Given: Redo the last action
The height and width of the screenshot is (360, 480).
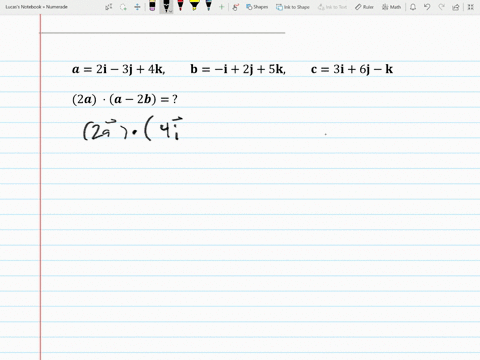Looking at the screenshot, I should point(441,7).
